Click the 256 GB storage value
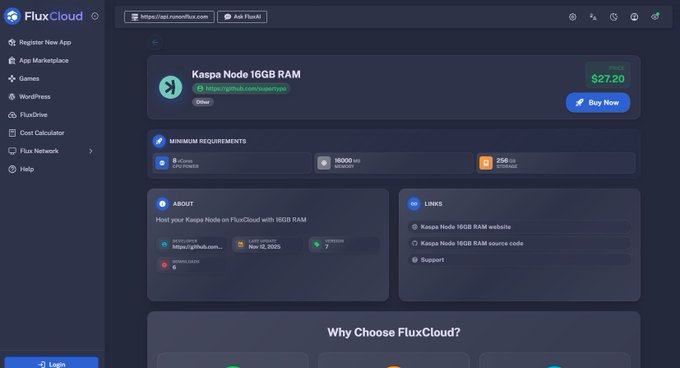The height and width of the screenshot is (368, 680). (x=506, y=160)
